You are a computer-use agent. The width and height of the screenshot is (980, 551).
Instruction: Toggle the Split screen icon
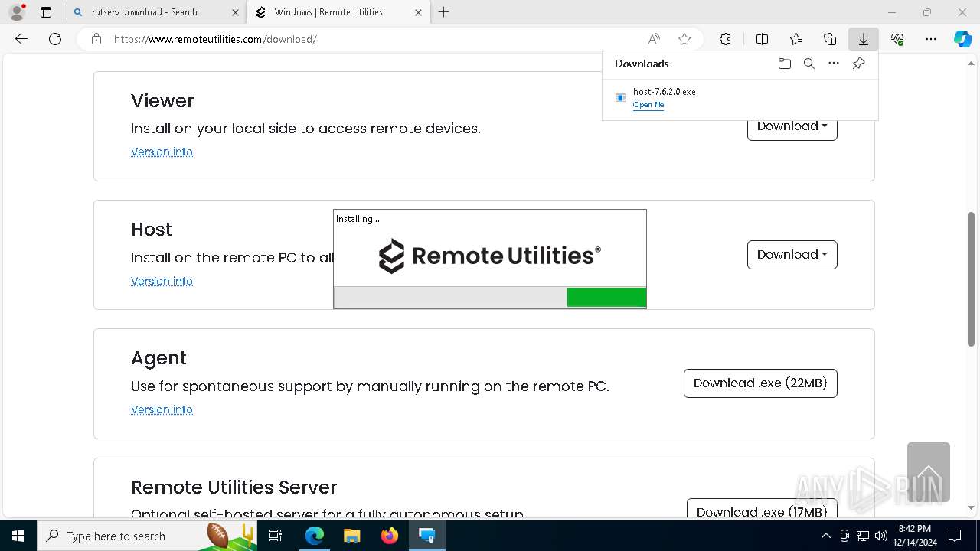click(x=762, y=39)
